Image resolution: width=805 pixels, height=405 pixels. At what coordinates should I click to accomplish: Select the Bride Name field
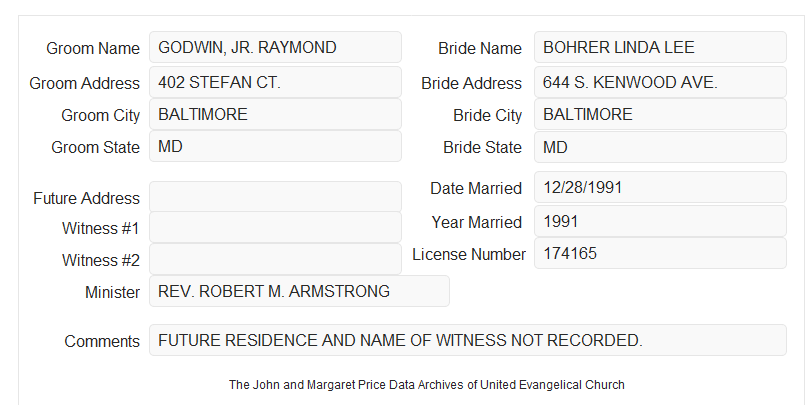[660, 47]
